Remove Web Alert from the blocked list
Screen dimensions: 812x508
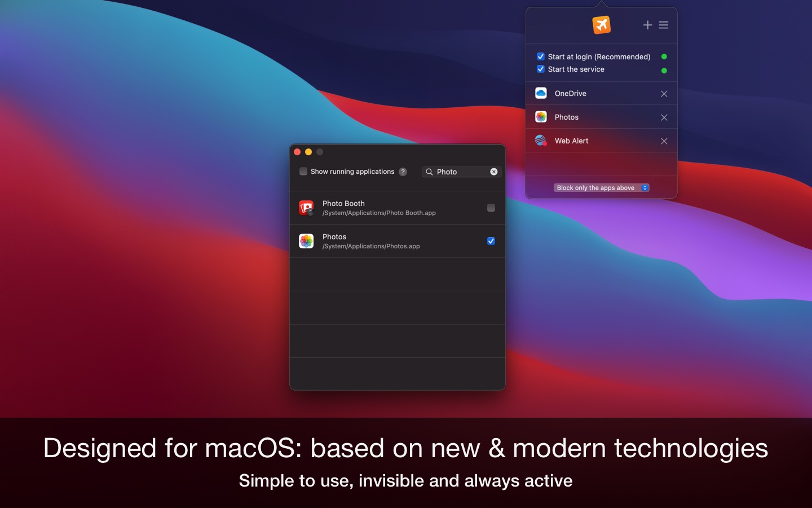coord(664,141)
